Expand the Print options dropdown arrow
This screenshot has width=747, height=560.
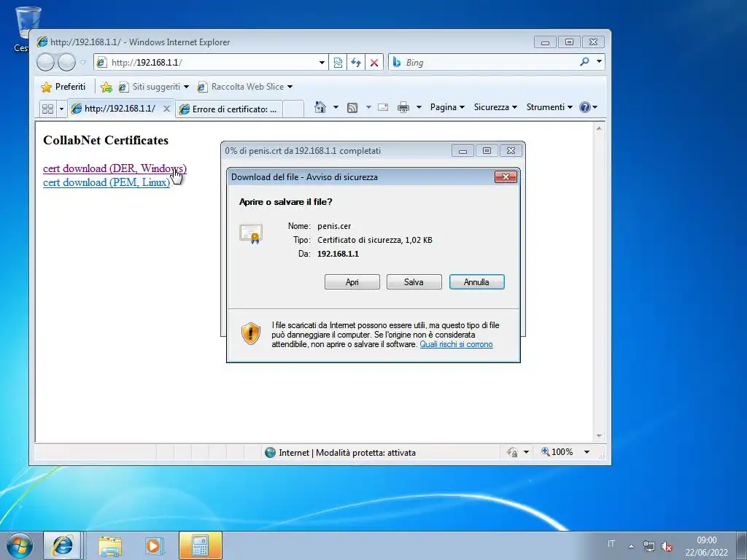coord(419,107)
